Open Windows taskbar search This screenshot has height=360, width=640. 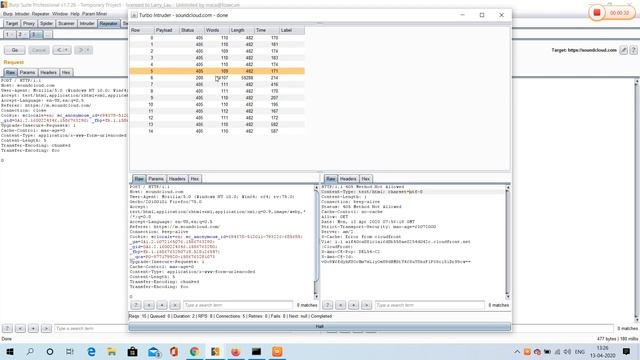(30, 351)
